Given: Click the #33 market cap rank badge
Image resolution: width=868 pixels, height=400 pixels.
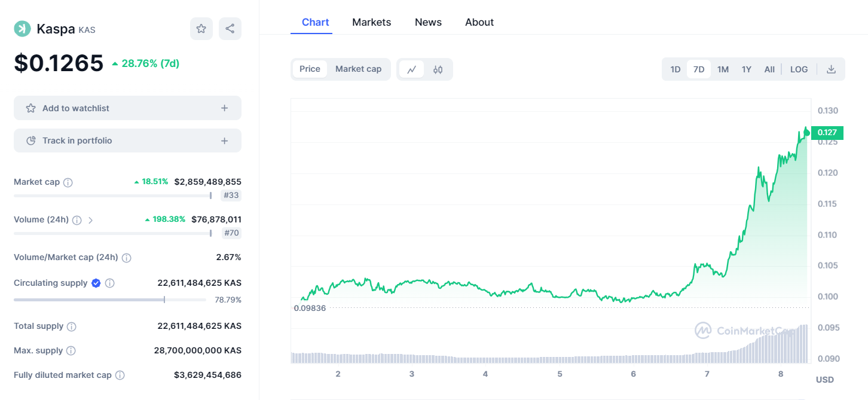Looking at the screenshot, I should tap(231, 196).
